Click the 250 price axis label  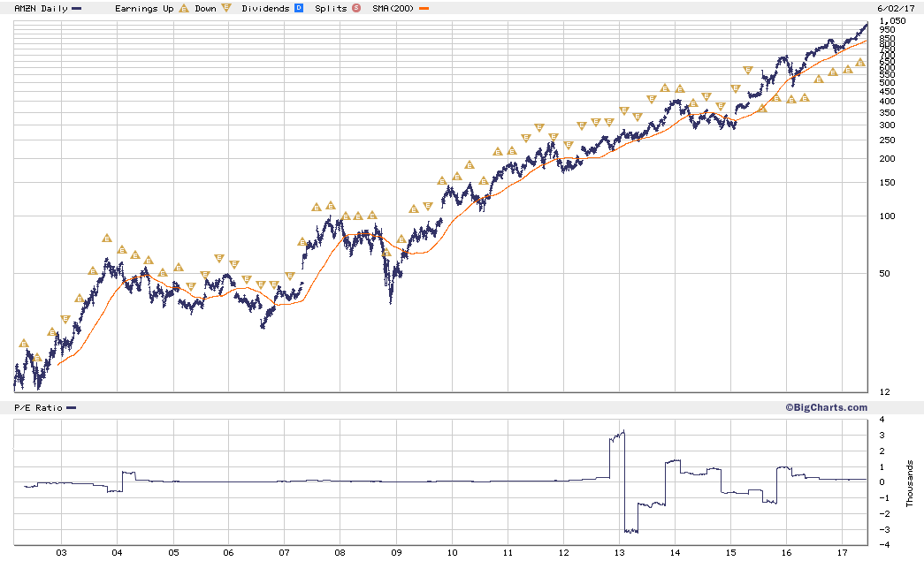[887, 140]
